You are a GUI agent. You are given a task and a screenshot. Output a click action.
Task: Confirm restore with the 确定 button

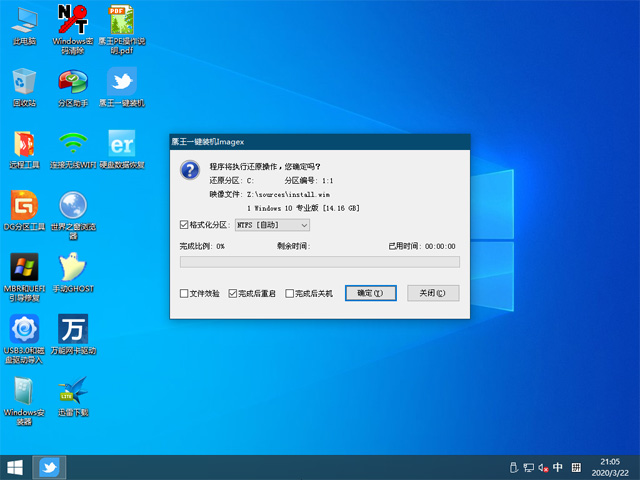click(x=371, y=293)
